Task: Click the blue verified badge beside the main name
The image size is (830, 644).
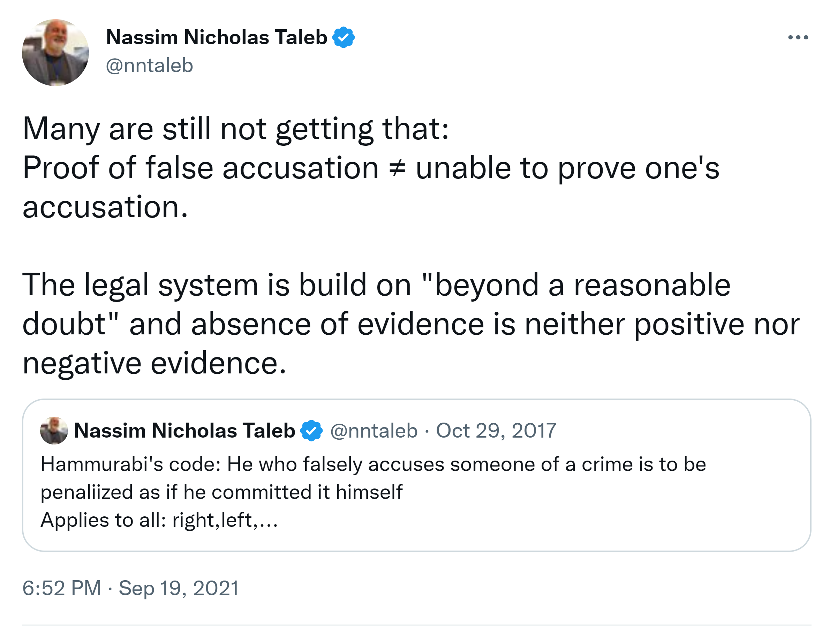Action: pyautogui.click(x=343, y=37)
